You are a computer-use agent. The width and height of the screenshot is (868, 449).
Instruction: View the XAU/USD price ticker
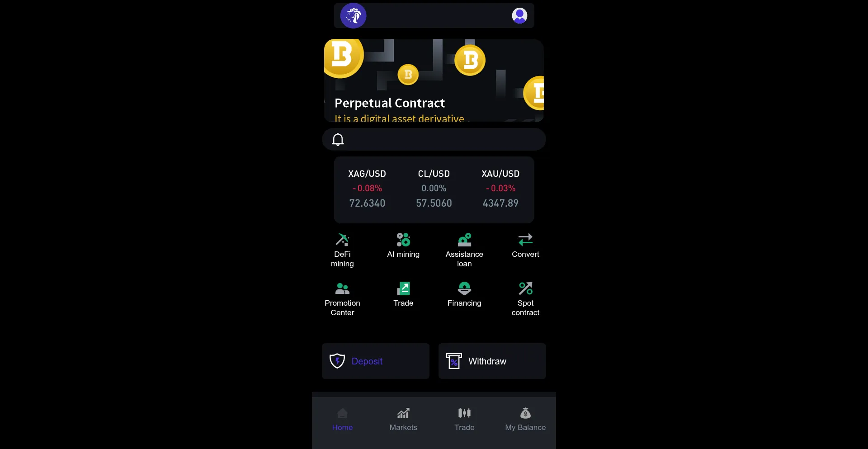click(500, 189)
